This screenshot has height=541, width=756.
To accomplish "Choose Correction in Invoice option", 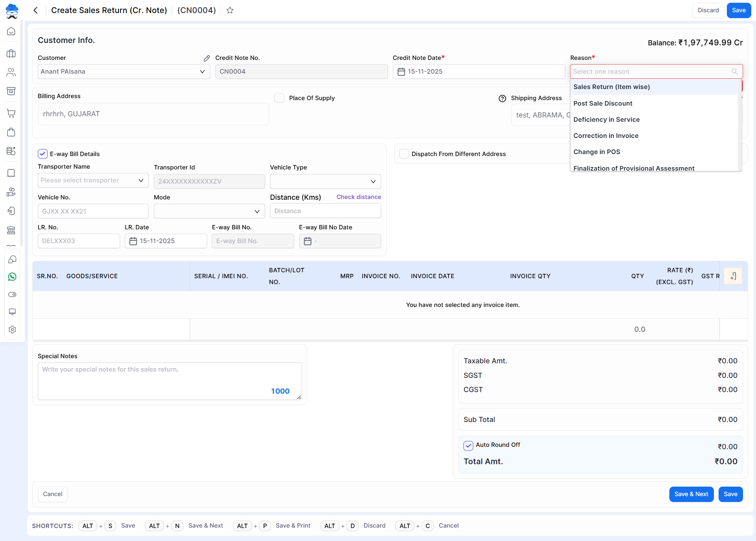I will pos(606,136).
